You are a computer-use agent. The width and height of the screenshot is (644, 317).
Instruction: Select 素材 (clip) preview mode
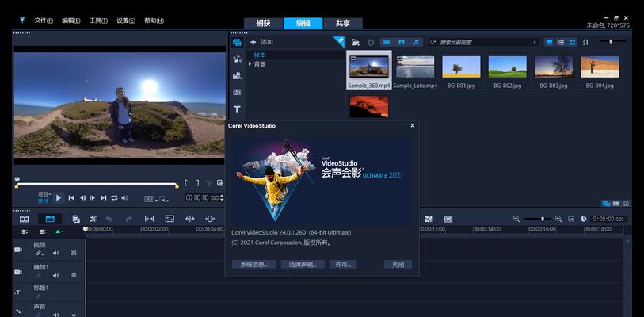[x=45, y=201]
